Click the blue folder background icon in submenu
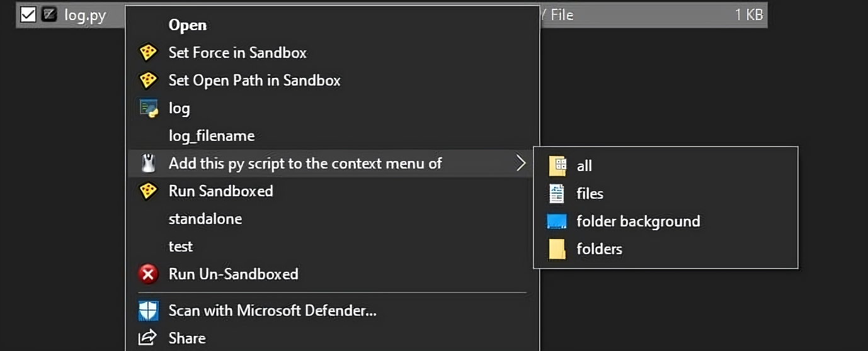Image resolution: width=868 pixels, height=351 pixels. click(x=557, y=221)
